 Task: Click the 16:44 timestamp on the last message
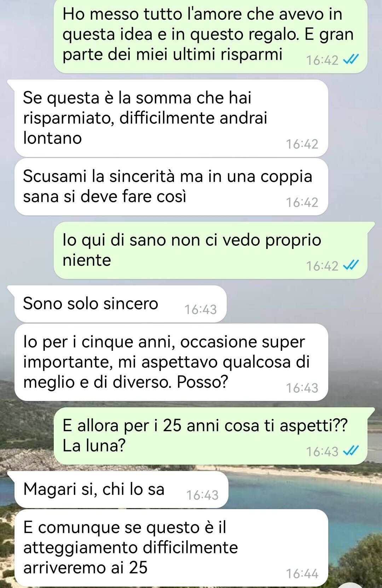[302, 574]
